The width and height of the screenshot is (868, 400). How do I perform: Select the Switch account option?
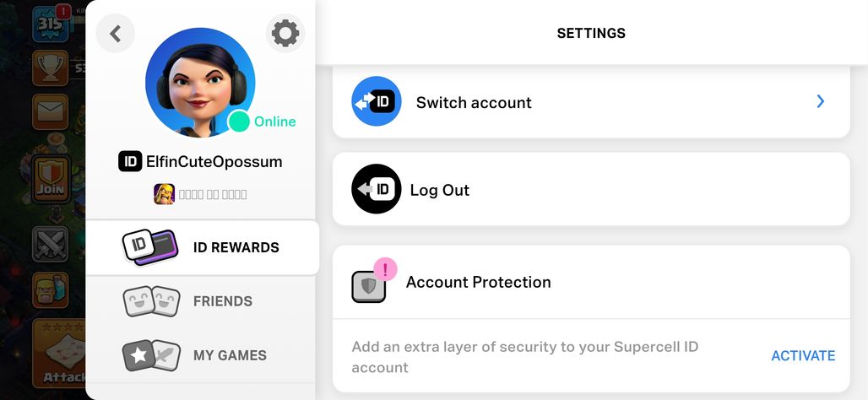(x=591, y=102)
